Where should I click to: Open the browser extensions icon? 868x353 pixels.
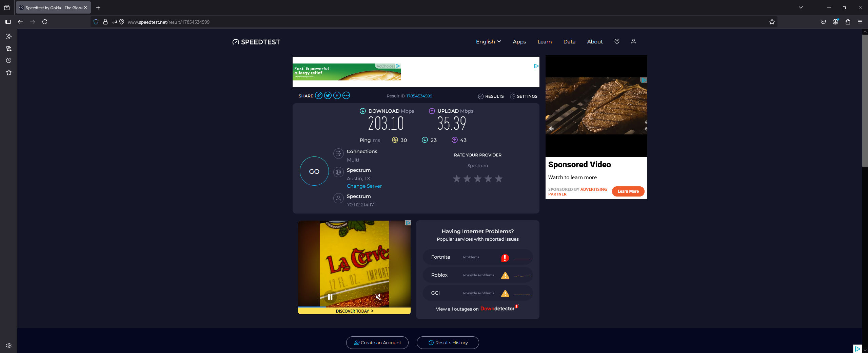(x=848, y=22)
